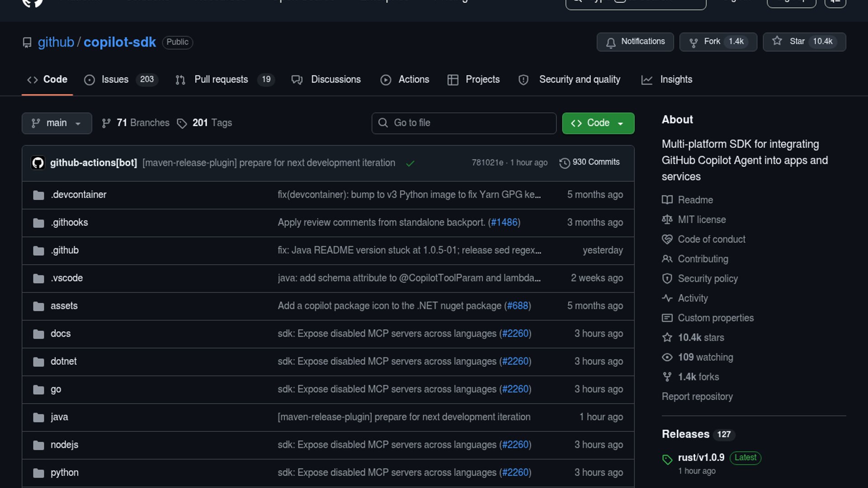Open the maven-release-plugin commit message in header
This screenshot has width=868, height=488.
coord(269,163)
